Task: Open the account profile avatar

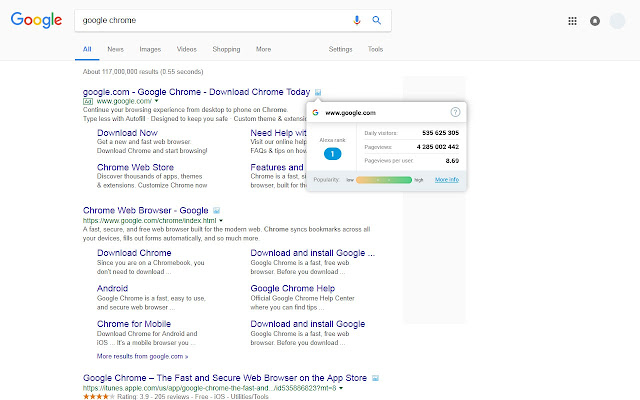Action: [x=617, y=21]
